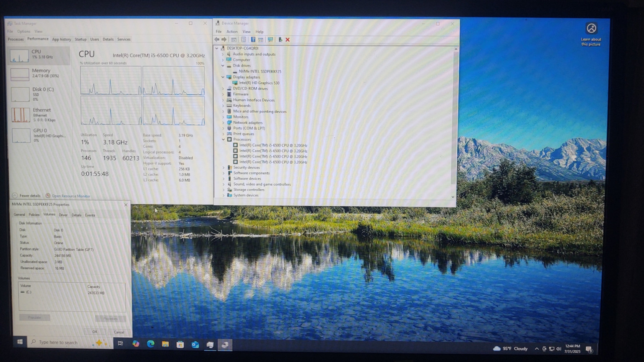Expand the Network adapters category

click(x=223, y=123)
